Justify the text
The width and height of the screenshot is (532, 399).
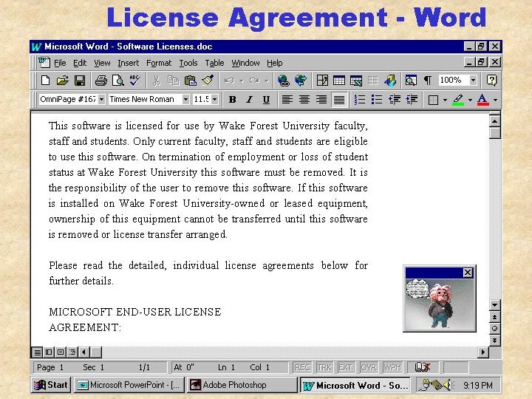pyautogui.click(x=339, y=100)
